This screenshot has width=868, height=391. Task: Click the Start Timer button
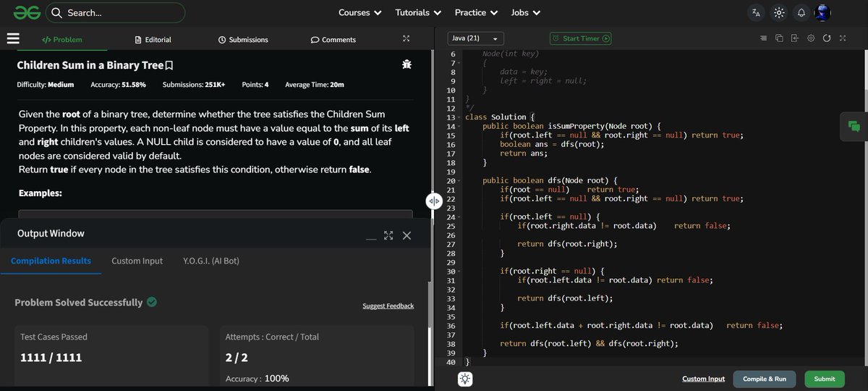click(x=580, y=38)
